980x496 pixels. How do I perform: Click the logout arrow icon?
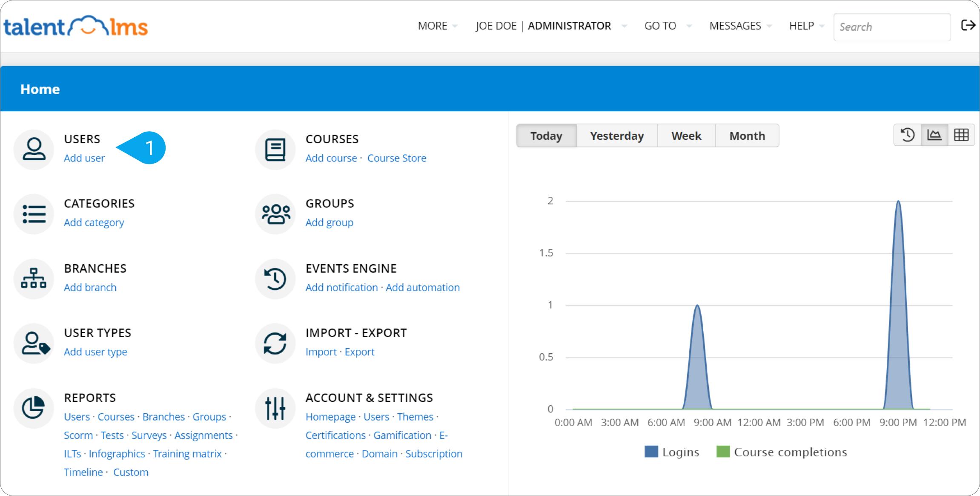tap(968, 25)
